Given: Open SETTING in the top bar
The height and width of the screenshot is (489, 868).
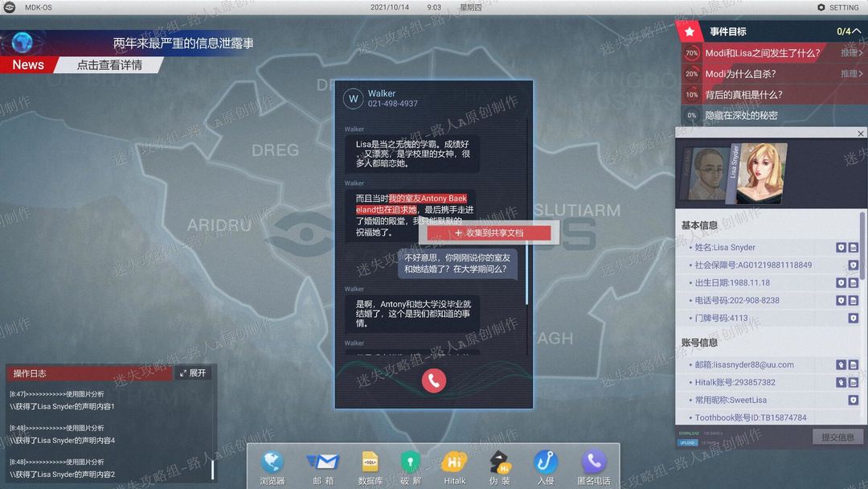Looking at the screenshot, I should [x=838, y=7].
